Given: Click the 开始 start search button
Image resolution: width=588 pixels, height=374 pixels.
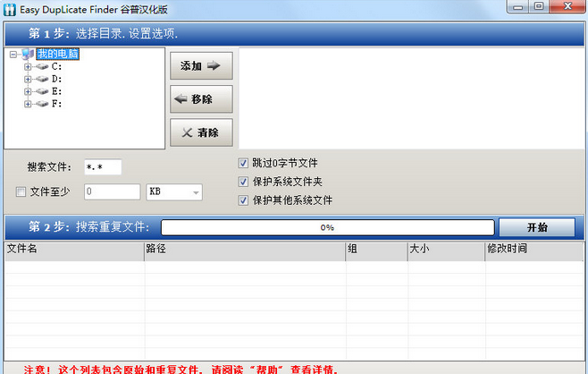Looking at the screenshot, I should pos(537,227).
